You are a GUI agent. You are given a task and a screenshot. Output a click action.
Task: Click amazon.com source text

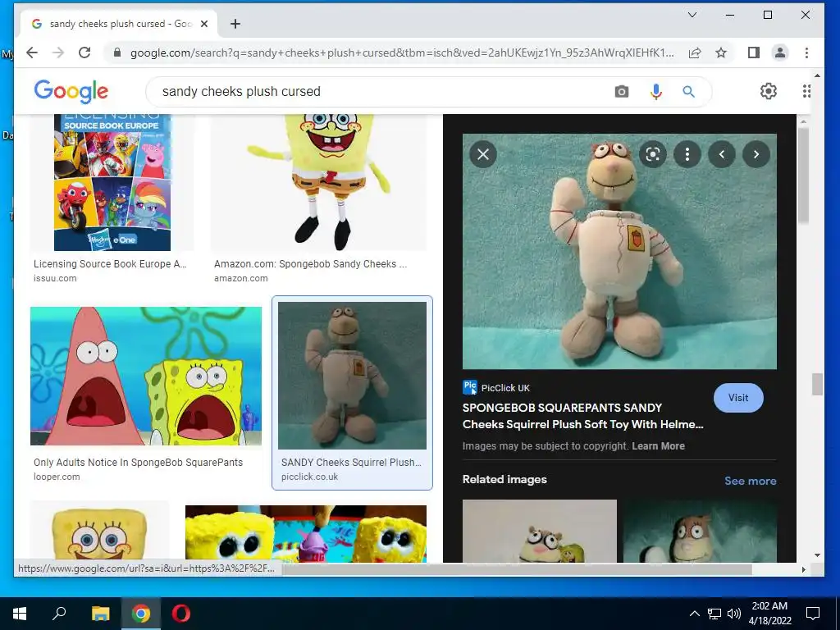[x=240, y=278]
